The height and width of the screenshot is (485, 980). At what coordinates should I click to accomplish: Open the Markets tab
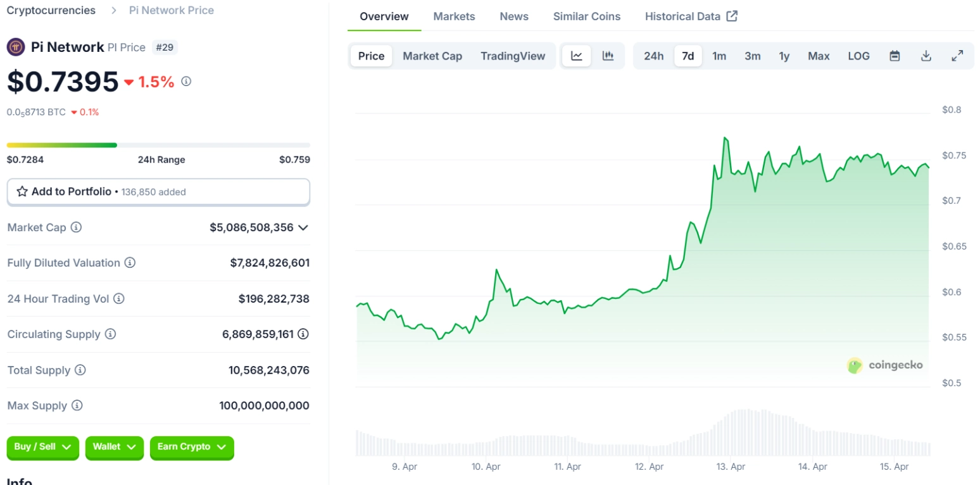click(x=454, y=16)
